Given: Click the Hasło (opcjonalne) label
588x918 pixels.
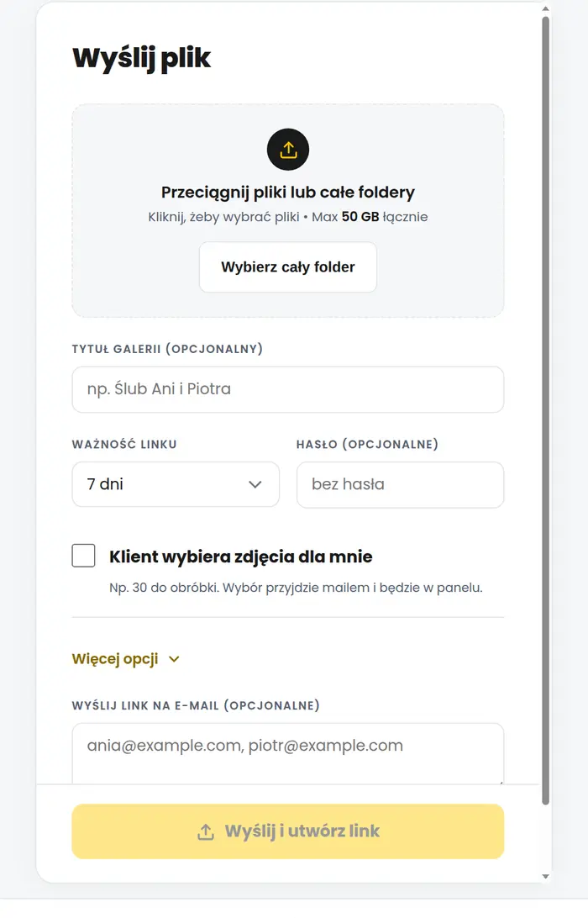Looking at the screenshot, I should pos(367,445).
